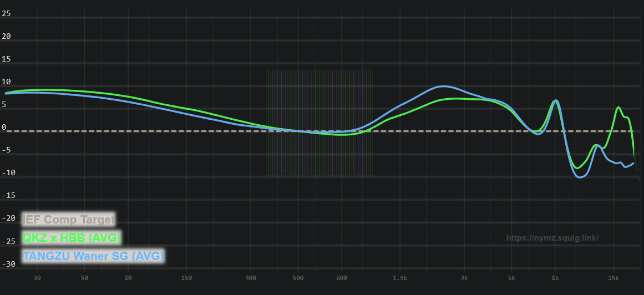Image resolution: width=644 pixels, height=295 pixels.
Task: Open the nymz.squig.link URL text
Action: click(552, 238)
